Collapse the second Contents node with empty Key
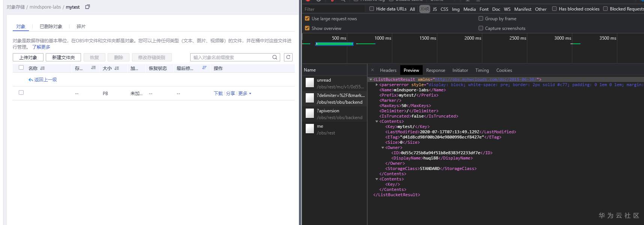 pyautogui.click(x=377, y=179)
